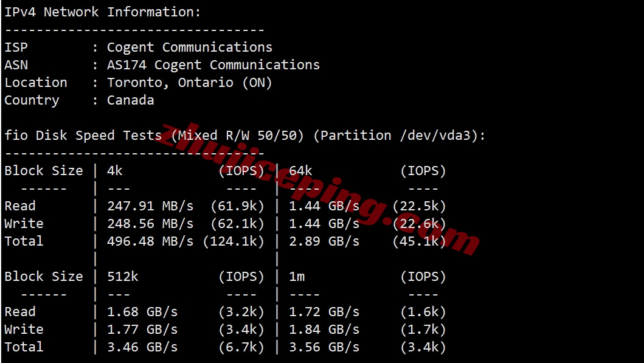Image resolution: width=644 pixels, height=363 pixels.
Task: Click the 4k read speed 247.91 MB/s
Action: [x=150, y=206]
